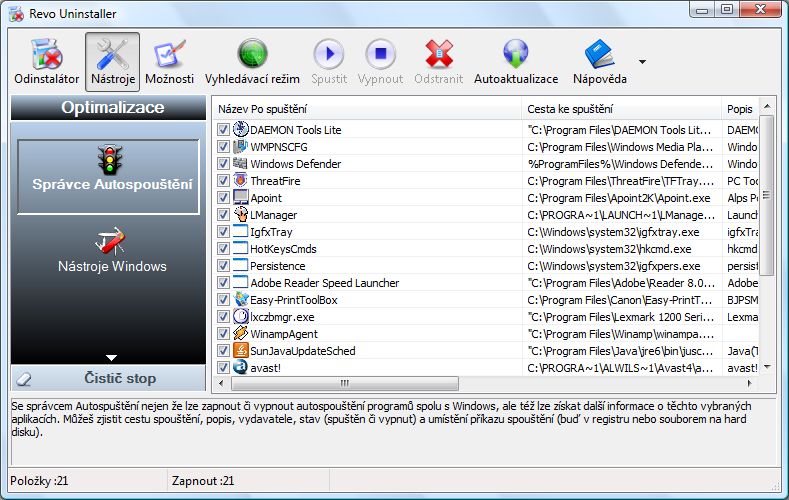
Task: Click the Revo Uninstaller title bar icon
Action: 17,14
